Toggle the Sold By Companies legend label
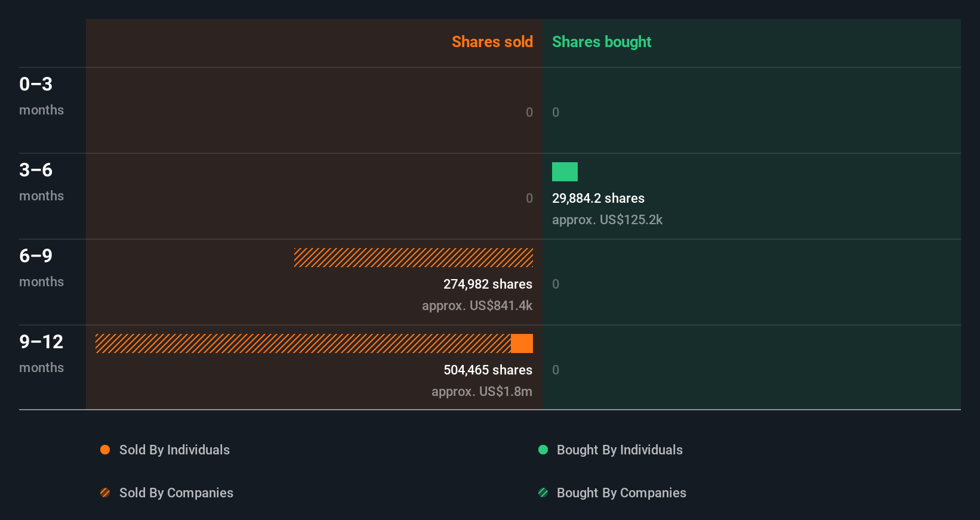Image resolution: width=980 pixels, height=520 pixels. (176, 493)
